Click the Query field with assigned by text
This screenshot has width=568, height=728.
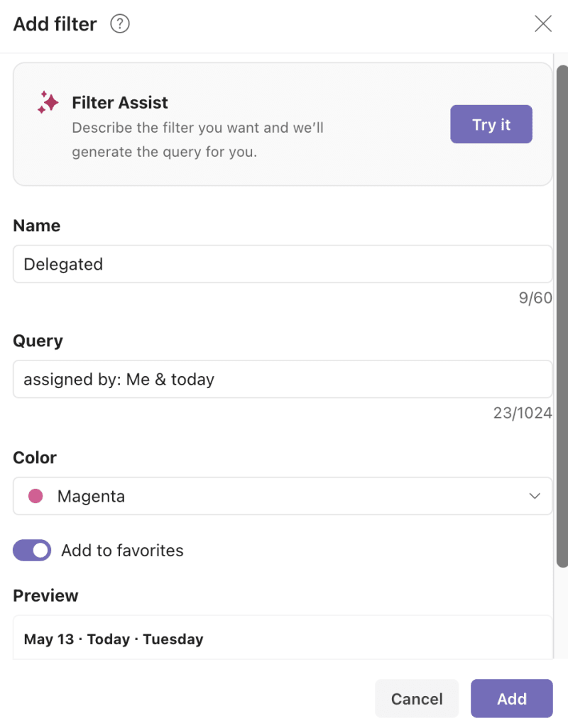283,379
